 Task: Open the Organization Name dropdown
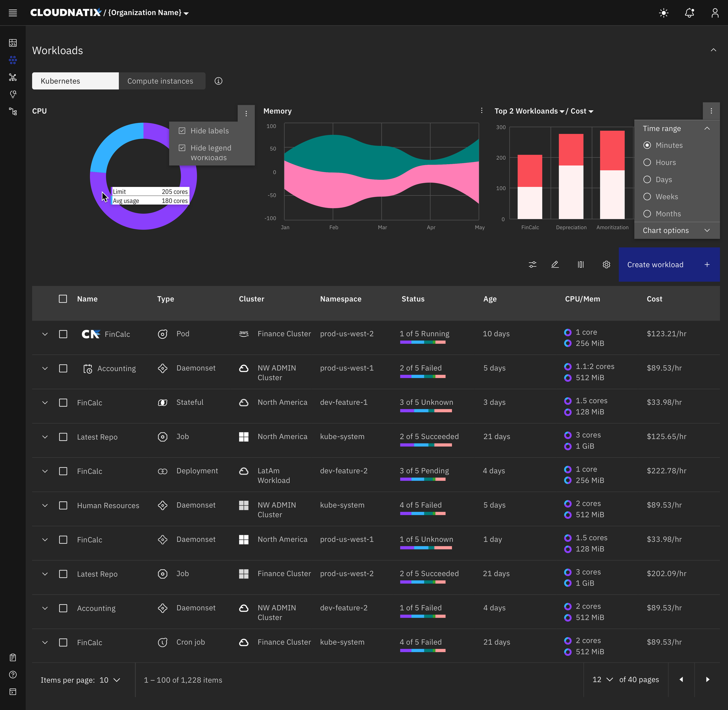148,13
